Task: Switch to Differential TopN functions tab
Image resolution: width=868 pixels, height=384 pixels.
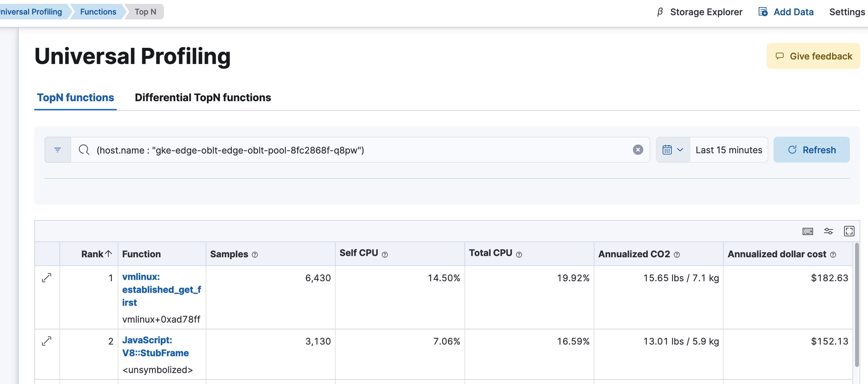Action: [x=202, y=96]
